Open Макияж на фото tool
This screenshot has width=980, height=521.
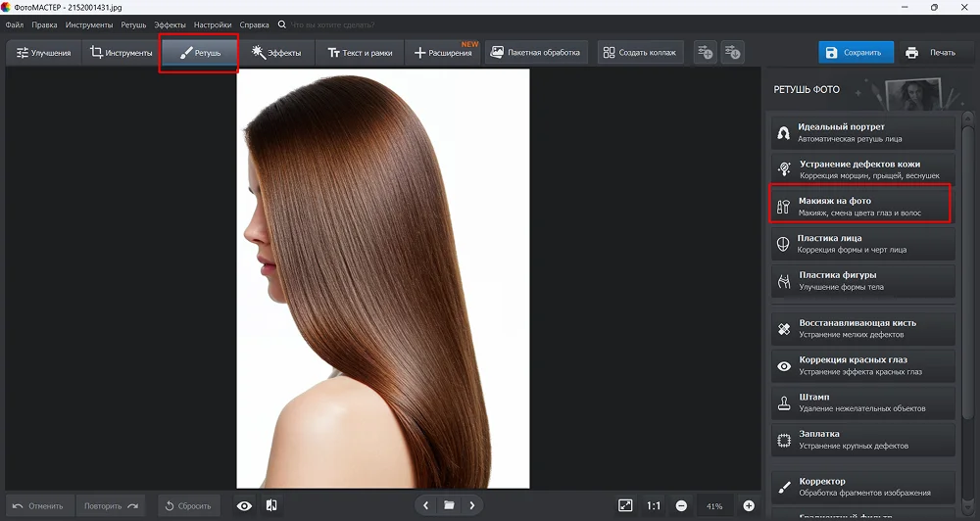(x=862, y=207)
